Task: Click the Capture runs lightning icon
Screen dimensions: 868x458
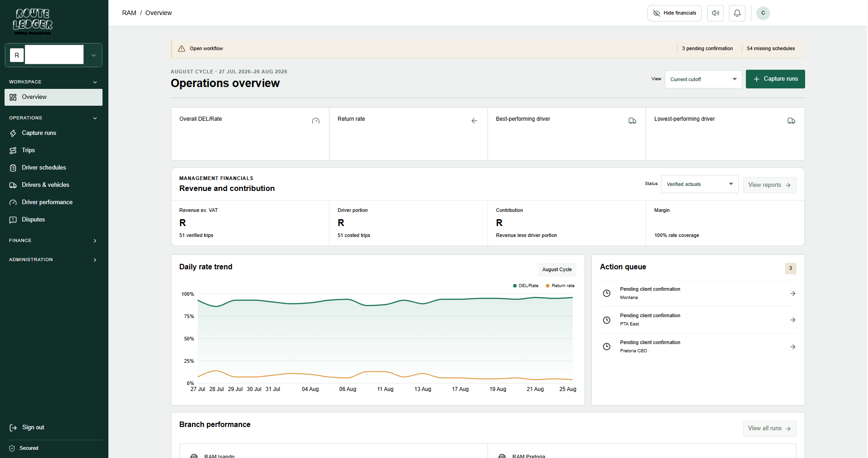Action: pyautogui.click(x=13, y=133)
